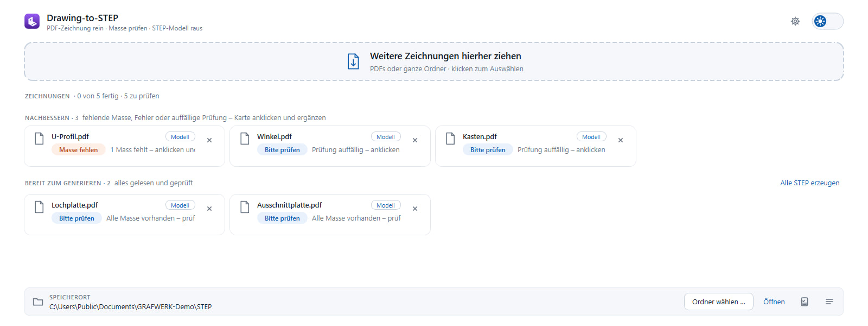Remove Ausschnittplatte.pdf with its X icon

(x=415, y=209)
